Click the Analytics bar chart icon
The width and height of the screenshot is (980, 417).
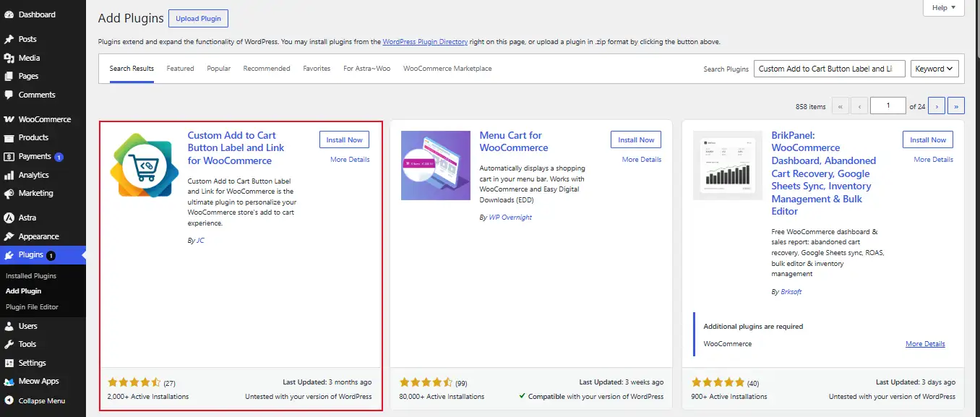coord(9,175)
